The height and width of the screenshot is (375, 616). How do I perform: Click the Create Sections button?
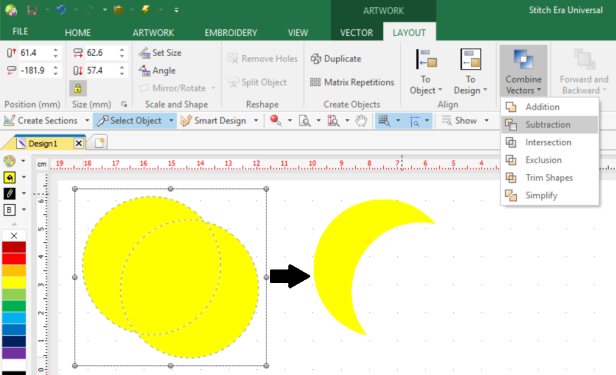(42, 121)
